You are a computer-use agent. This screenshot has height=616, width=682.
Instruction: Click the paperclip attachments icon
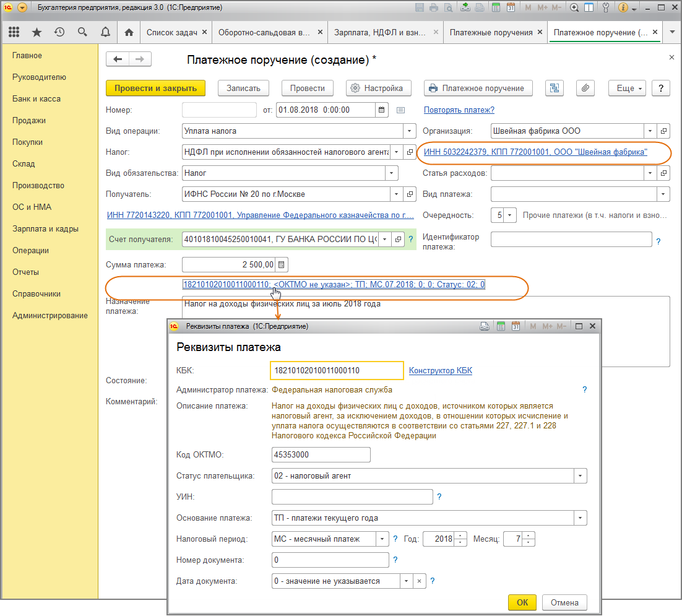click(x=585, y=88)
